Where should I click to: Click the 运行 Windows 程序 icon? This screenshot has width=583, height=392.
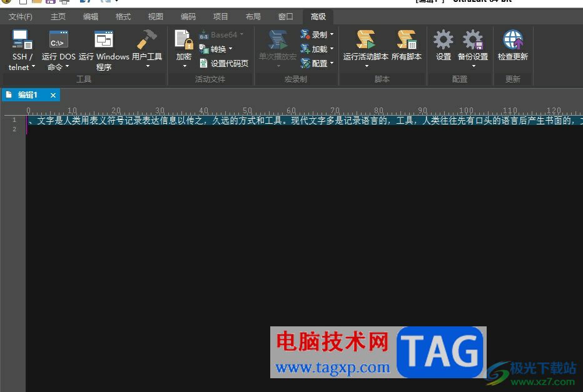click(x=104, y=39)
